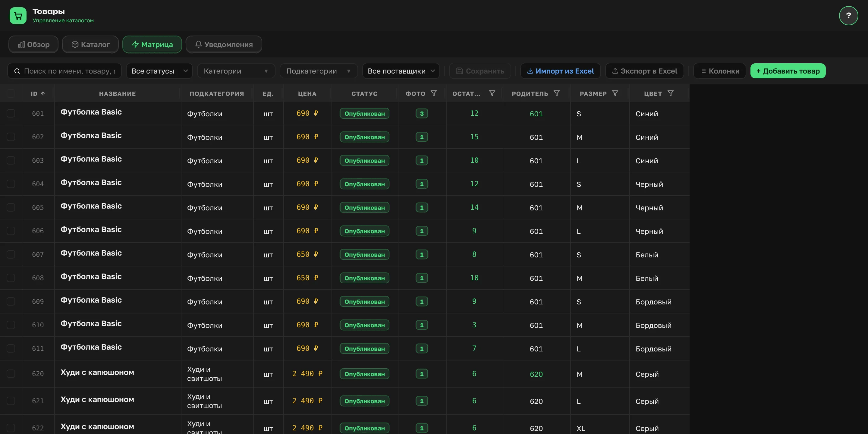
Task: Check the checkbox for row 621
Action: 11,401
